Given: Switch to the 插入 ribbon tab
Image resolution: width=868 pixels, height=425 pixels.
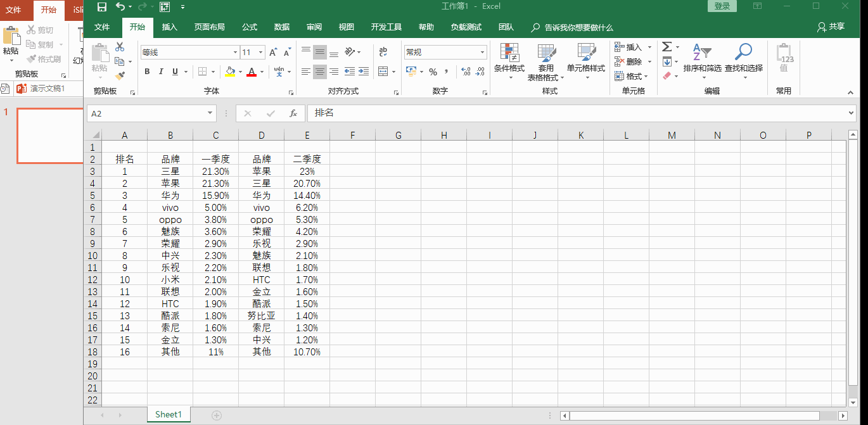Looking at the screenshot, I should 170,27.
